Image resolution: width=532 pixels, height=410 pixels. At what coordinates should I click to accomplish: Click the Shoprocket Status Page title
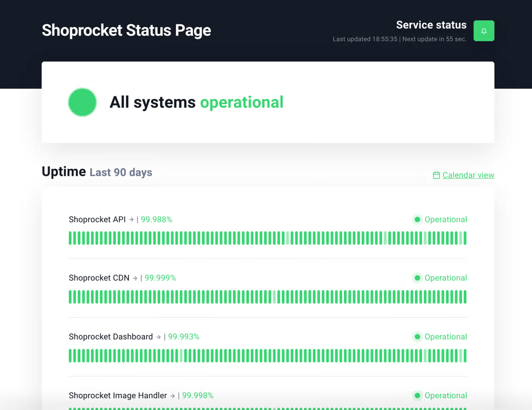[x=126, y=31]
